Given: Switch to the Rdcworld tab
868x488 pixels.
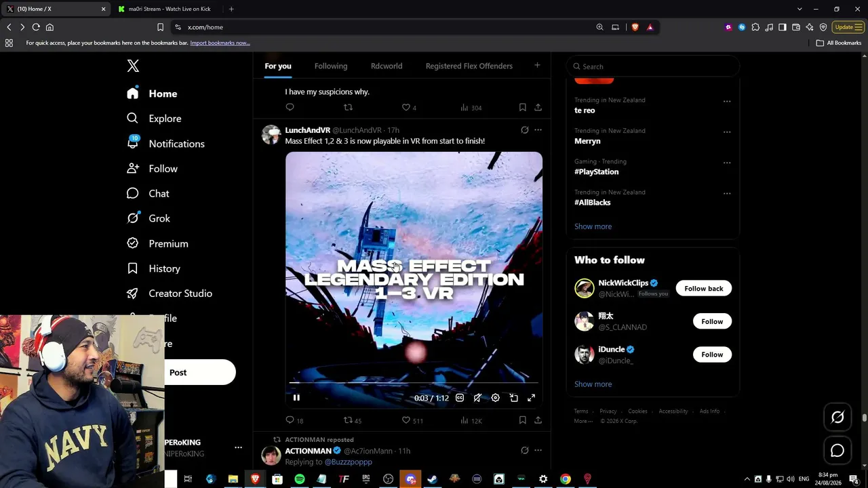Looking at the screenshot, I should coord(387,66).
